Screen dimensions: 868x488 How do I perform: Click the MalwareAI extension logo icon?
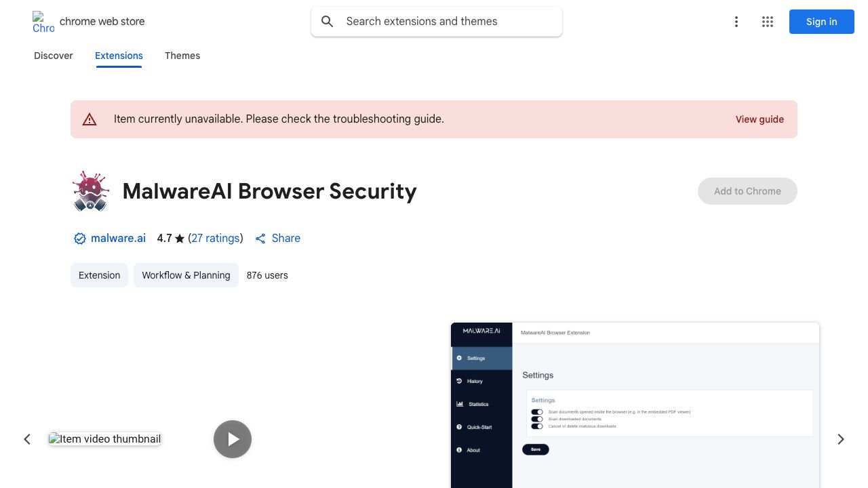tap(91, 191)
